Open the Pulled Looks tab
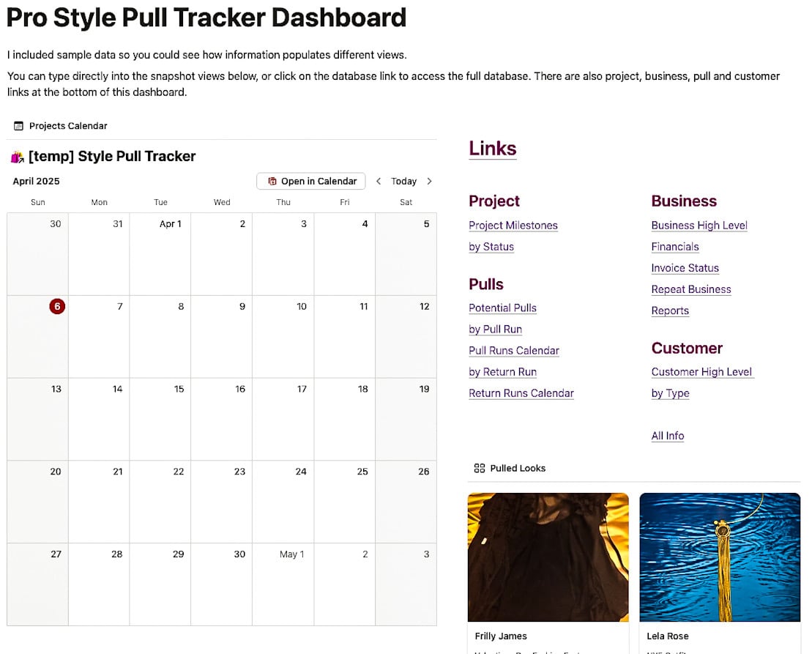The image size is (812, 654). tap(510, 468)
